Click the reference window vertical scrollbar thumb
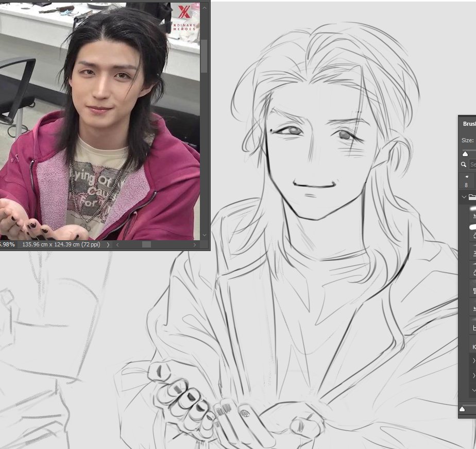This screenshot has height=449, width=476. (205, 56)
